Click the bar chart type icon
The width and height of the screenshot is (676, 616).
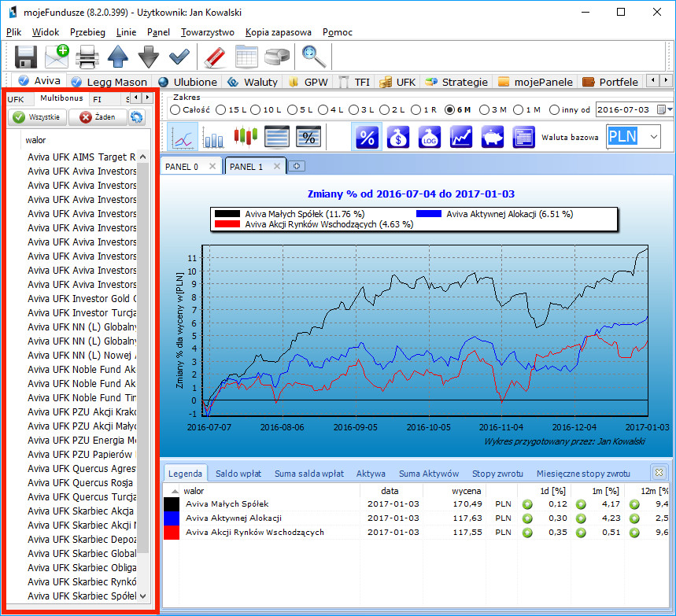click(214, 137)
